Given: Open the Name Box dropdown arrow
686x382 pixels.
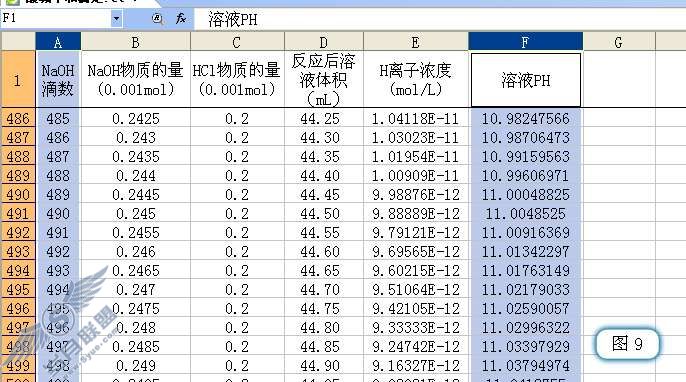Looking at the screenshot, I should click(x=116, y=19).
